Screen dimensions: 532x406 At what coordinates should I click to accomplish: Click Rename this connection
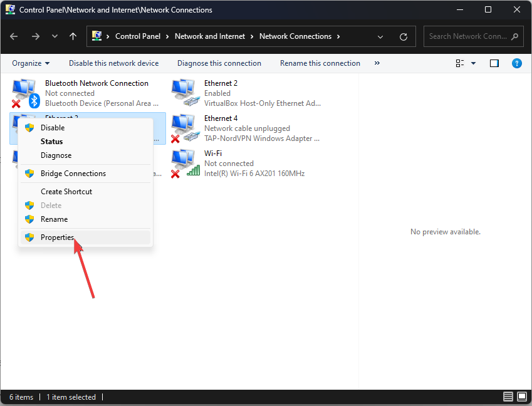coord(320,63)
